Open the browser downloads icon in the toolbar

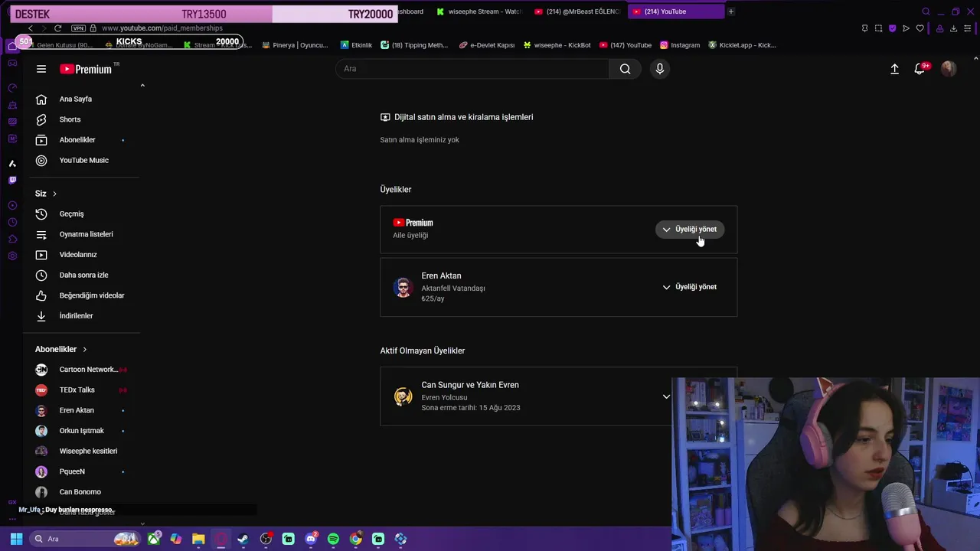(x=953, y=28)
